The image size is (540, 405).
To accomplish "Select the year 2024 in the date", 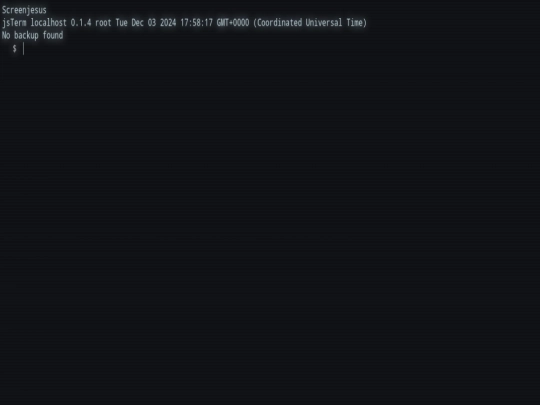I will [168, 23].
